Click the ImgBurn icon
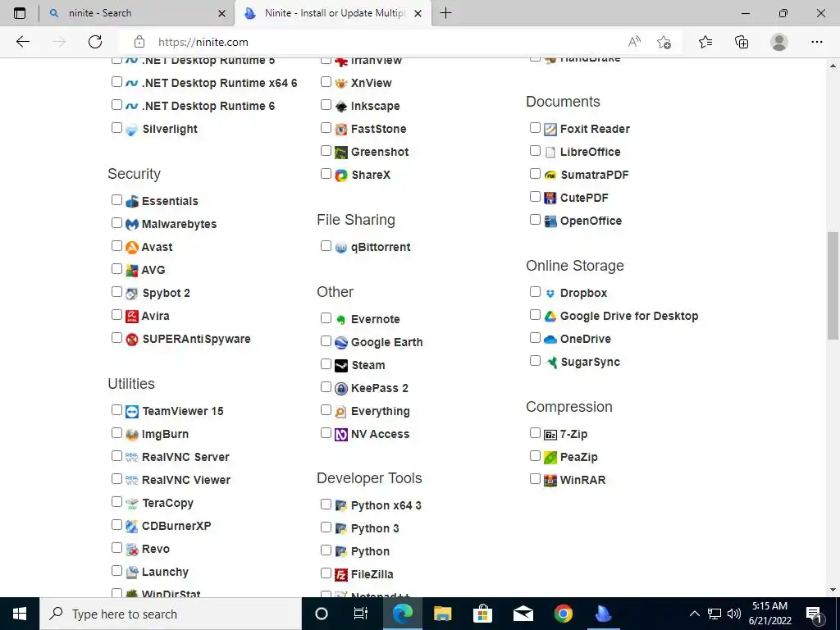 pyautogui.click(x=132, y=435)
